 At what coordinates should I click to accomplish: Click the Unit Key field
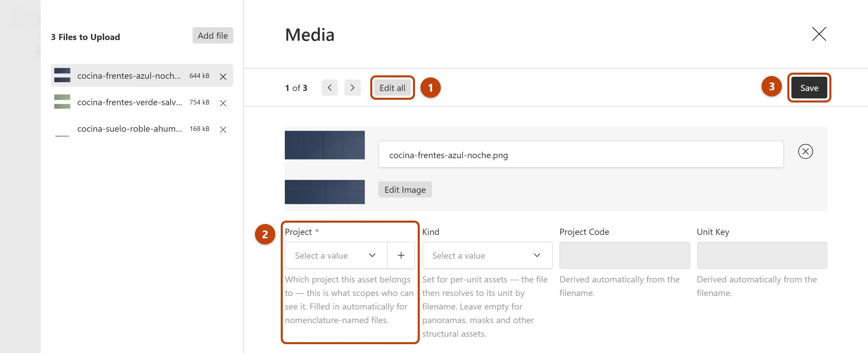pyautogui.click(x=762, y=255)
